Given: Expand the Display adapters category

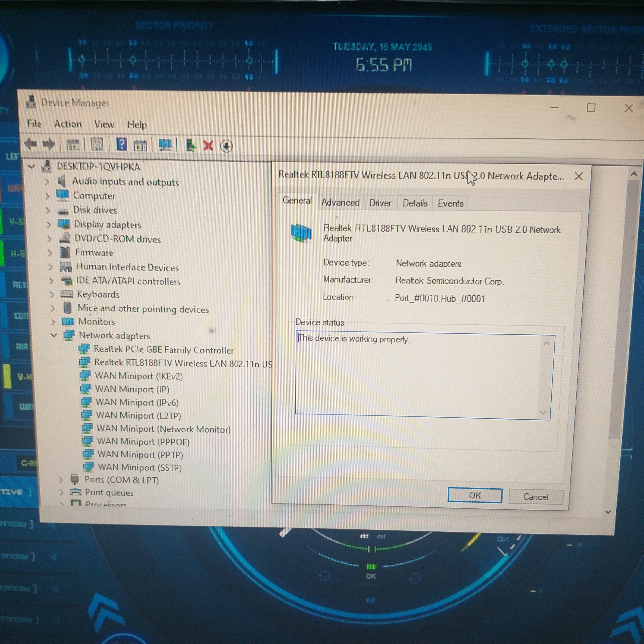Looking at the screenshot, I should (49, 225).
